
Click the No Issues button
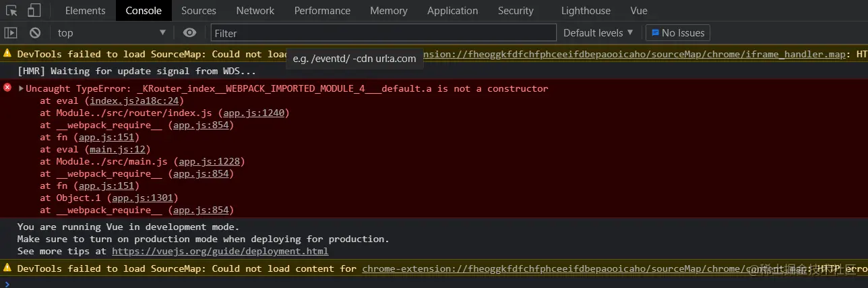coord(677,33)
